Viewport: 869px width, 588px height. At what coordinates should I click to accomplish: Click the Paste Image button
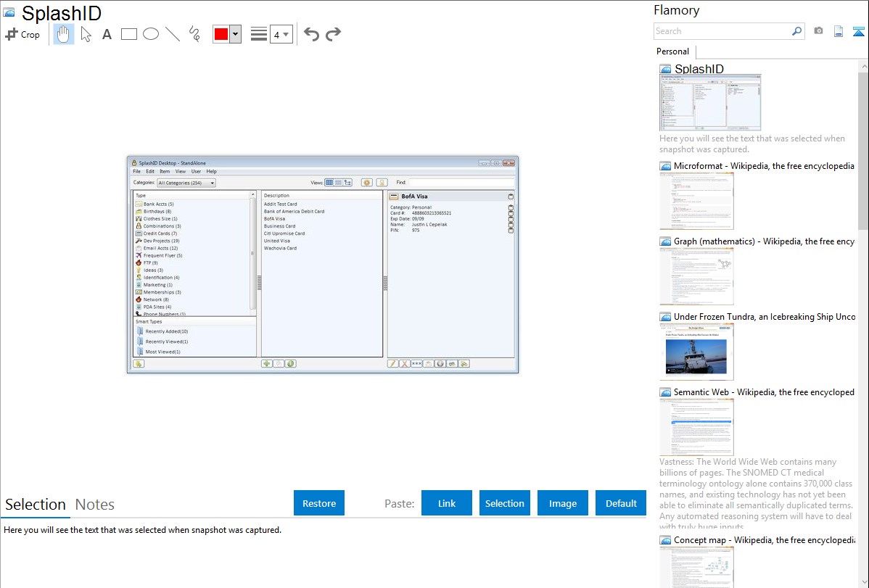(562, 503)
